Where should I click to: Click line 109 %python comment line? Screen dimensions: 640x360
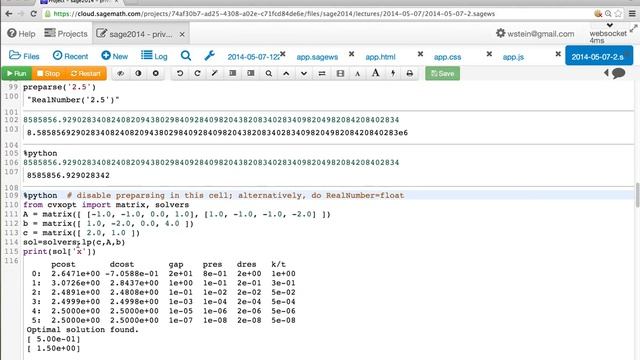(x=213, y=196)
